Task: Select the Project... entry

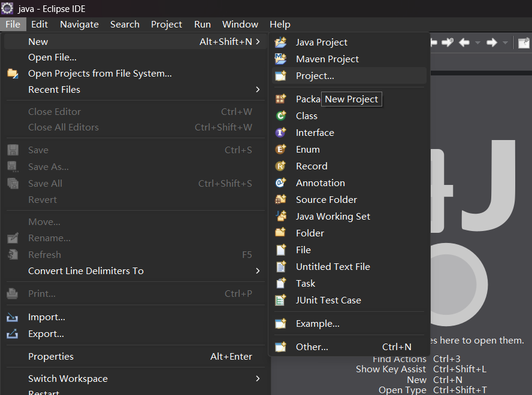Action: (349, 75)
